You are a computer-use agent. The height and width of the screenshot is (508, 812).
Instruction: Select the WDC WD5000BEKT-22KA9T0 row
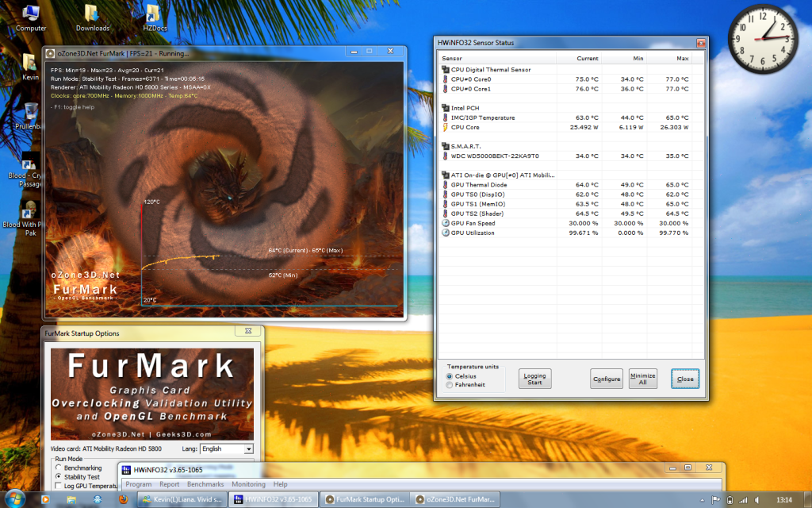pos(572,156)
